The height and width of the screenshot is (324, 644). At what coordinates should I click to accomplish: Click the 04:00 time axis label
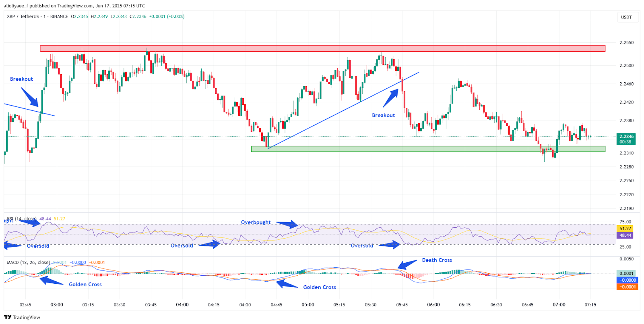click(x=182, y=305)
